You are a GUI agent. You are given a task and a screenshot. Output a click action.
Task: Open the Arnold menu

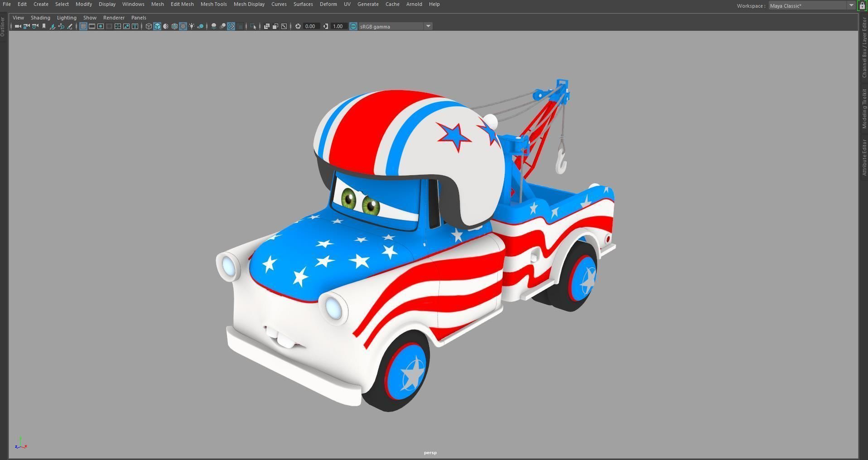414,4
